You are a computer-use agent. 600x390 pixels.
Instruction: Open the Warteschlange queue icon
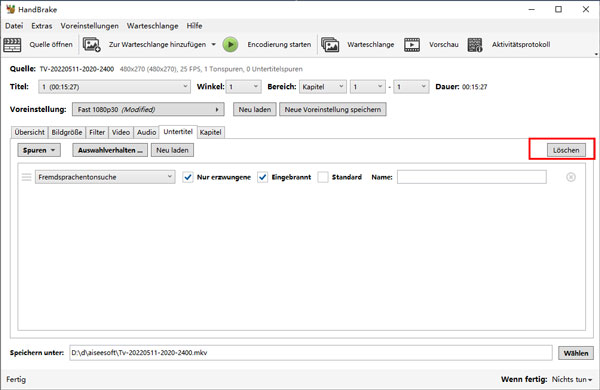[330, 45]
